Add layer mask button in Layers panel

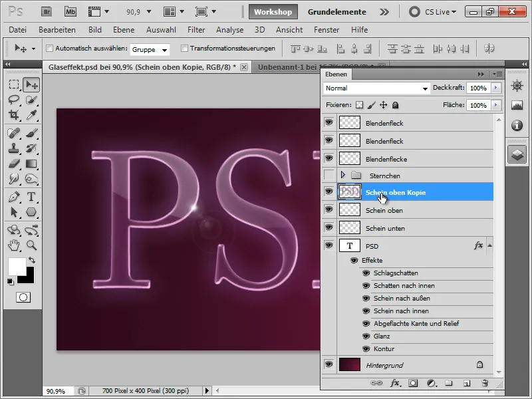413,383
